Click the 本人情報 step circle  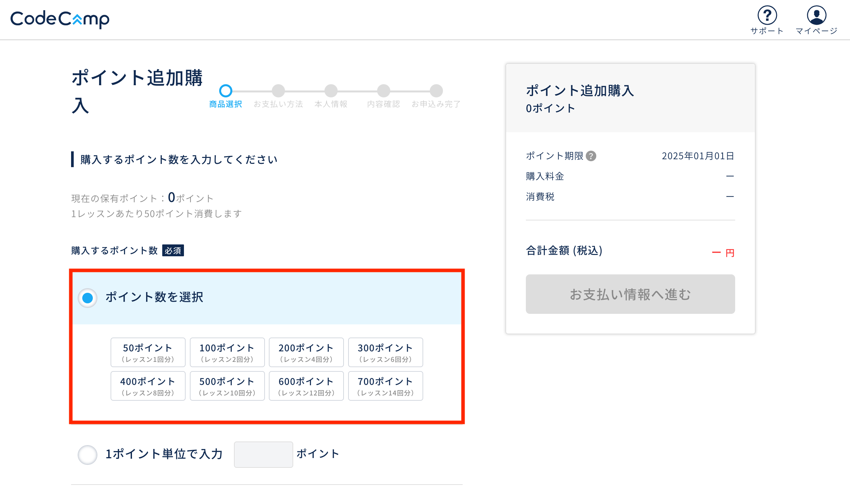tap(331, 91)
